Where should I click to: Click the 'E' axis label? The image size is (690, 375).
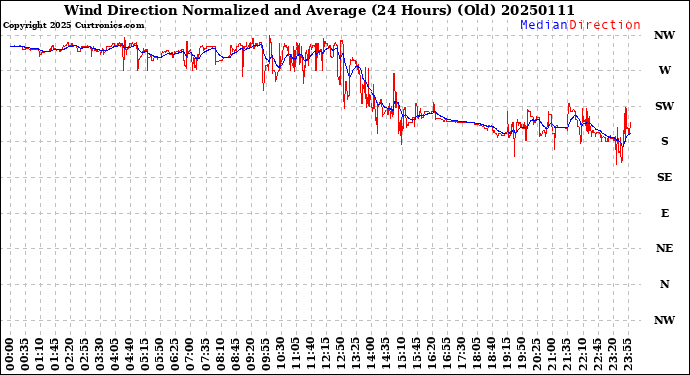[664, 213]
